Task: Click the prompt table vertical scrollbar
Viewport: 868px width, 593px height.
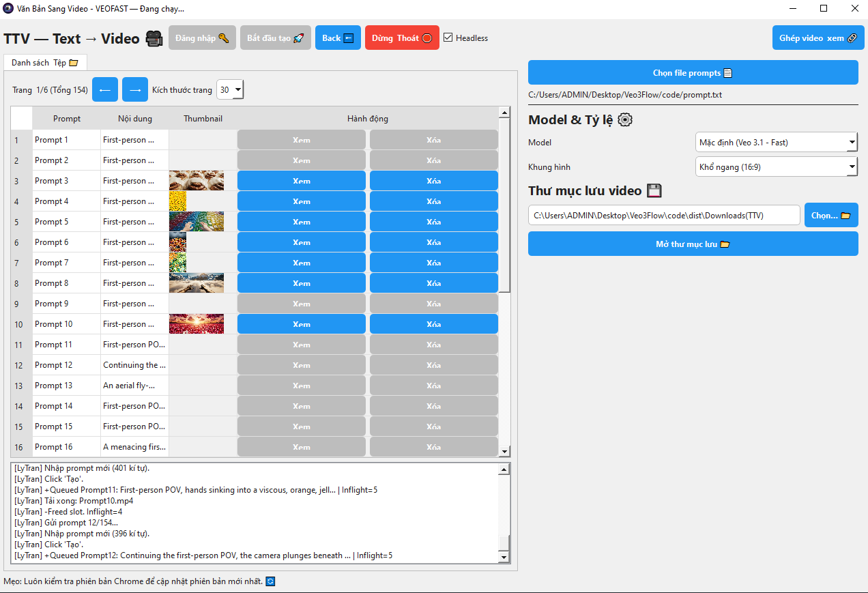Action: (505, 205)
